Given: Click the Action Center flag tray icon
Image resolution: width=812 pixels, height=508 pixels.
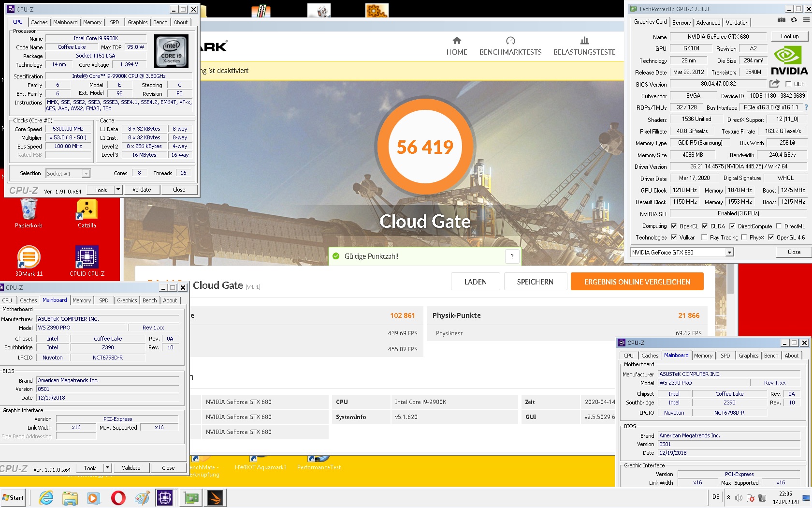Looking at the screenshot, I should click(751, 498).
